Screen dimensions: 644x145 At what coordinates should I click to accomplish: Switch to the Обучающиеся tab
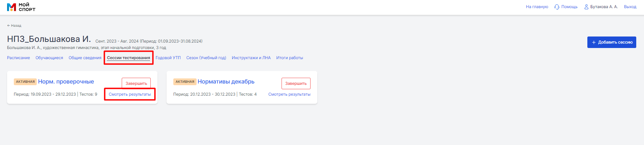49,58
